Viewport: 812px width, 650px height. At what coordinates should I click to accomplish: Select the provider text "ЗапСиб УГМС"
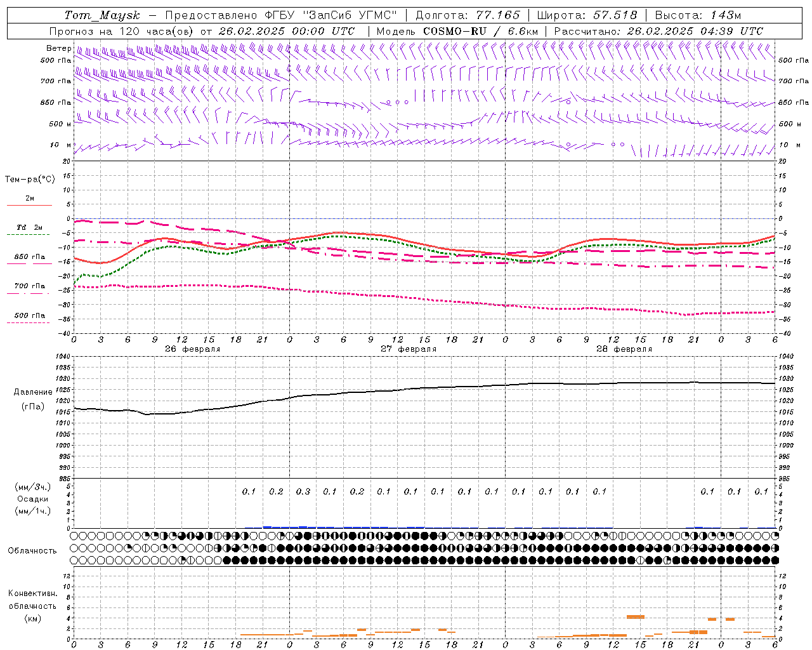tap(349, 15)
